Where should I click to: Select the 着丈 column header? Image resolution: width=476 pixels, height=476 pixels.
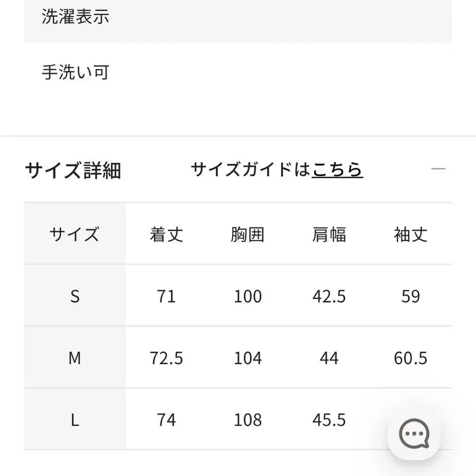[166, 234]
